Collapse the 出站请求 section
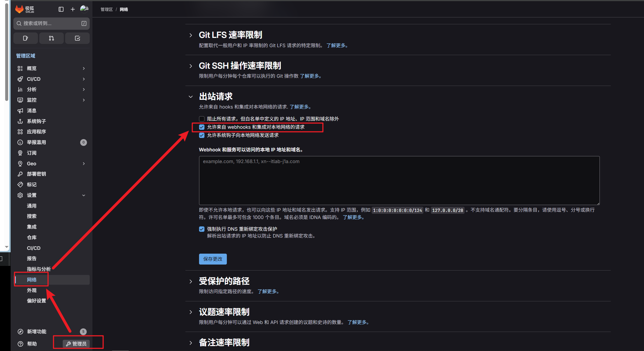Image resolution: width=644 pixels, height=351 pixels. (191, 97)
